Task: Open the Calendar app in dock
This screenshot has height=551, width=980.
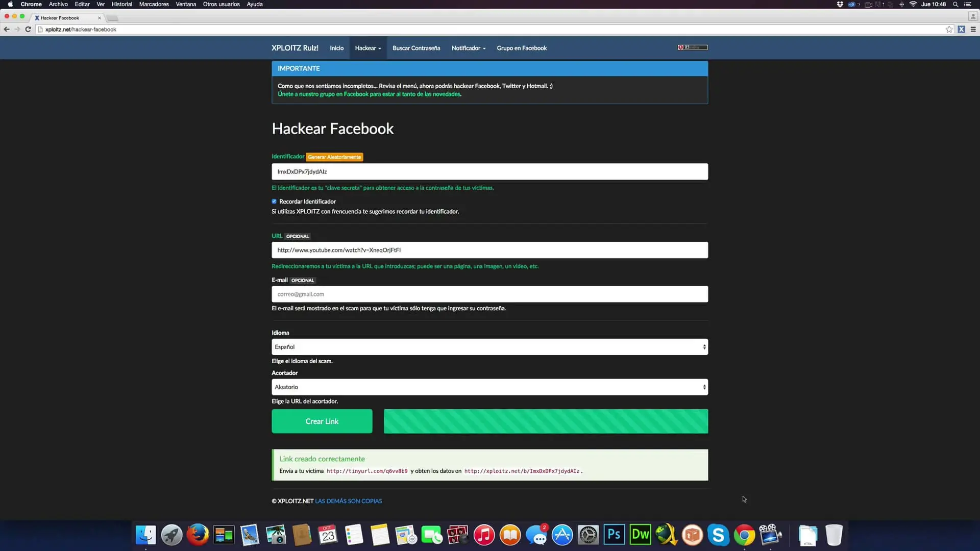Action: point(328,535)
